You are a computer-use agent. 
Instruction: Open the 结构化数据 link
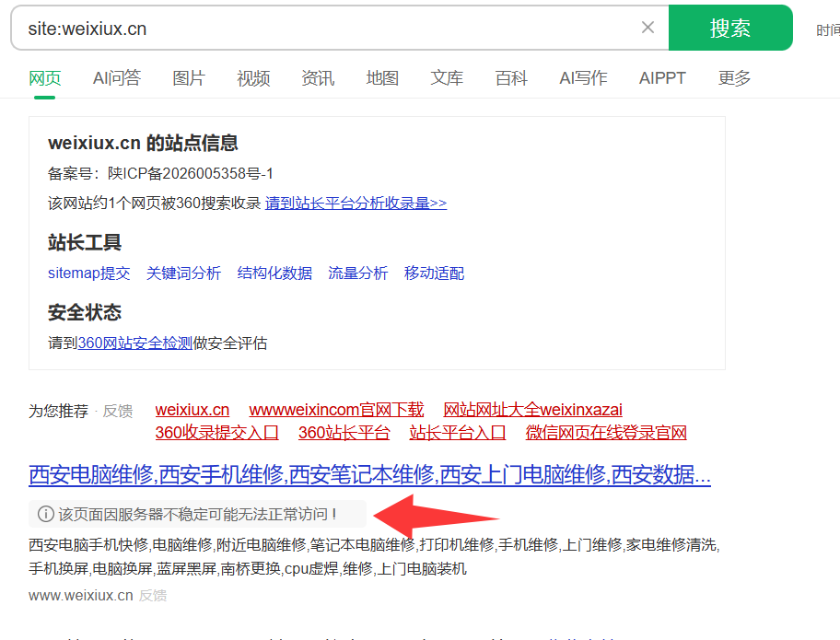[x=274, y=273]
